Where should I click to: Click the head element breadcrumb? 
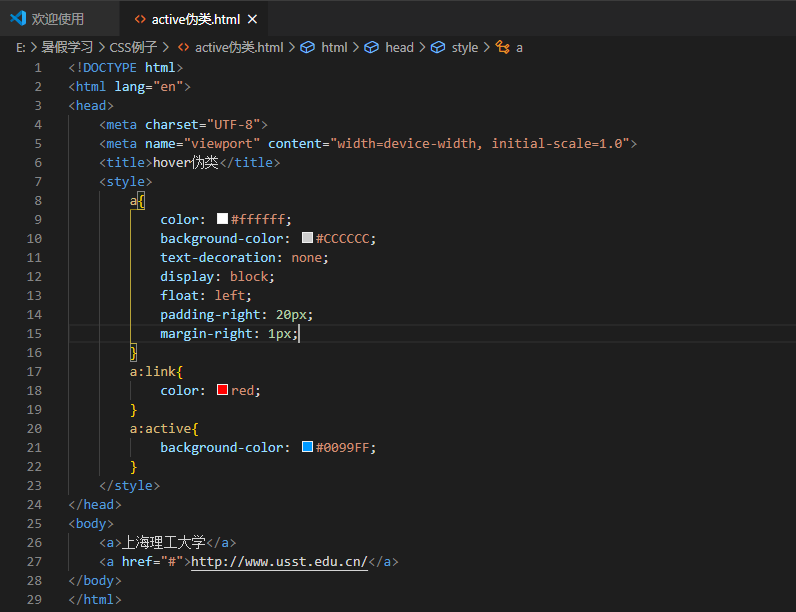pos(399,47)
